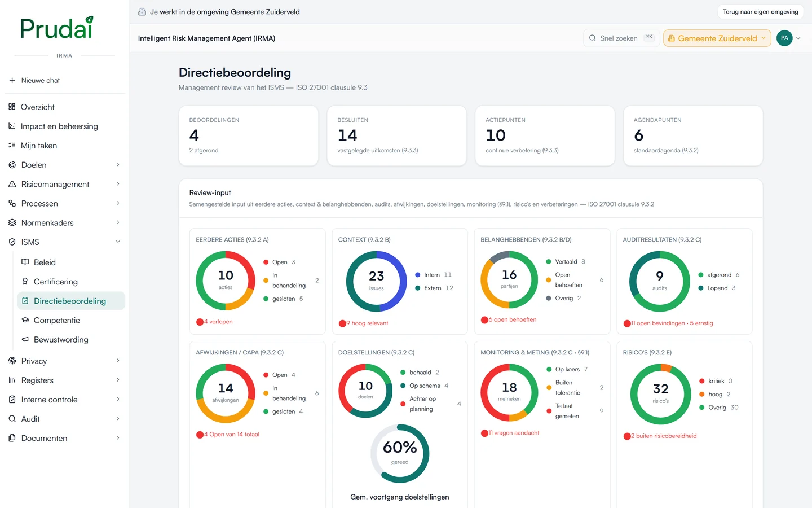Open the Competentie page
The height and width of the screenshot is (508, 812).
tap(71, 320)
